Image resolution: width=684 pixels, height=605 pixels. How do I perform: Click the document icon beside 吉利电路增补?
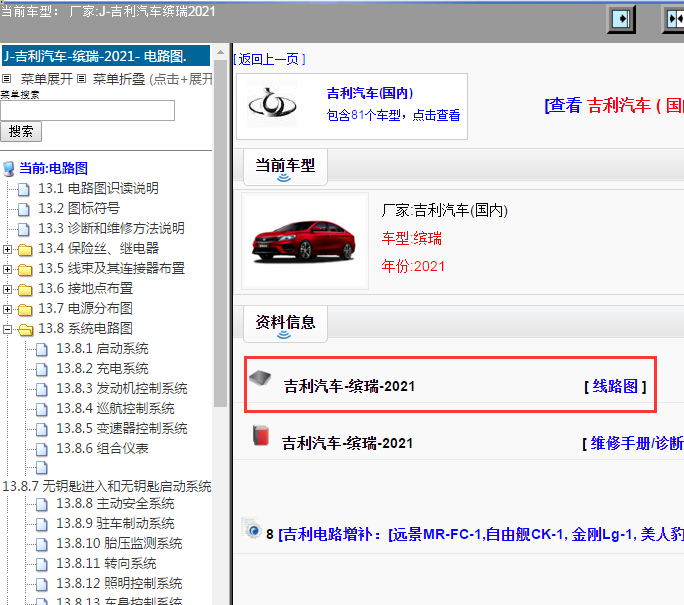pyautogui.click(x=252, y=528)
